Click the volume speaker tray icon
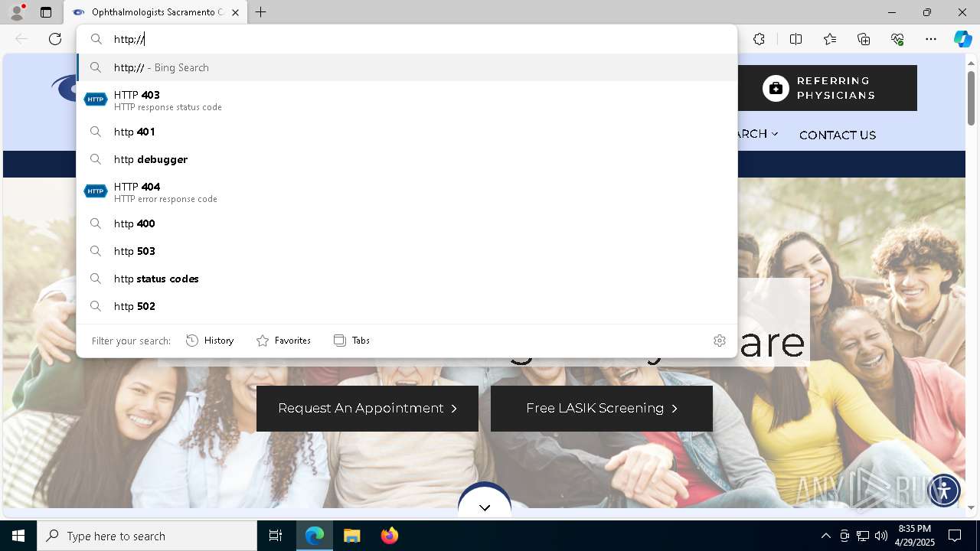The height and width of the screenshot is (551, 980). tap(881, 536)
